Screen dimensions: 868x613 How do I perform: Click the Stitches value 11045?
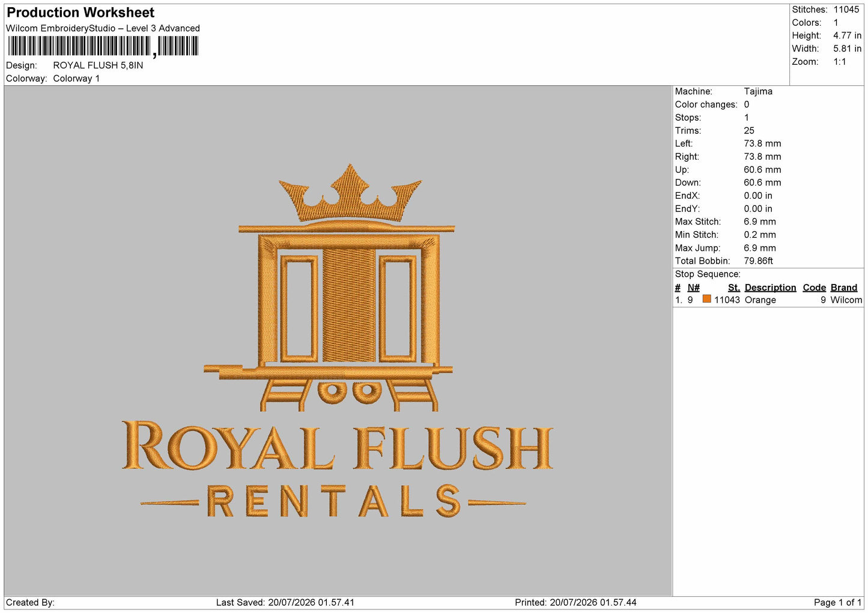(846, 10)
